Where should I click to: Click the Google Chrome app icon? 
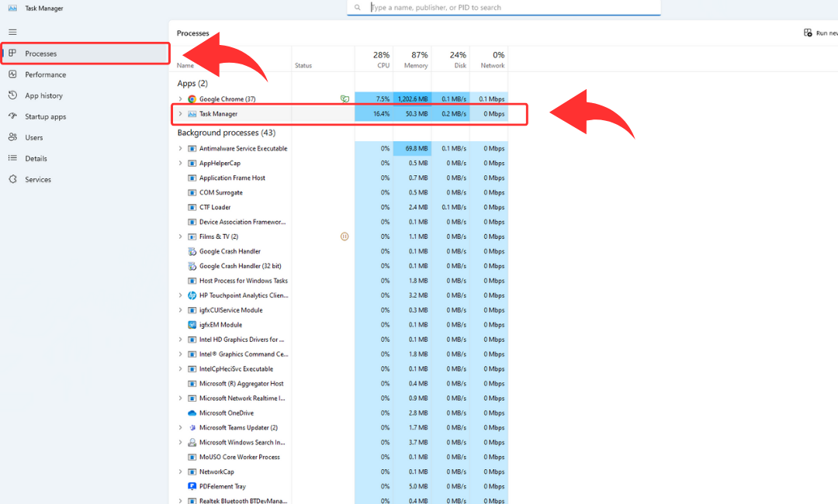coord(192,99)
